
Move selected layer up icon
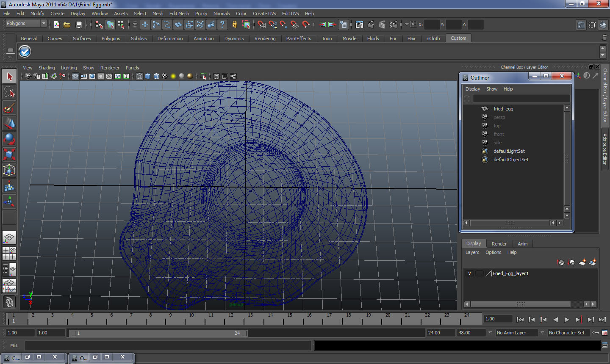coord(560,262)
